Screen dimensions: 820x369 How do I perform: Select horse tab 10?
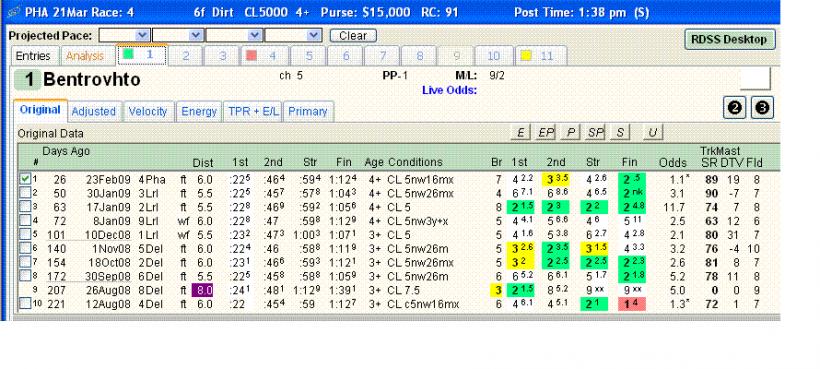[494, 56]
